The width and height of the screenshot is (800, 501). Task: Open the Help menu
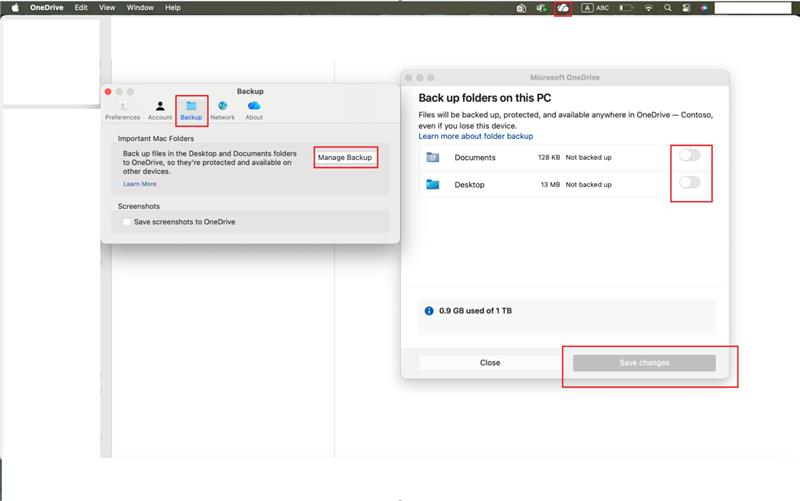[x=173, y=8]
